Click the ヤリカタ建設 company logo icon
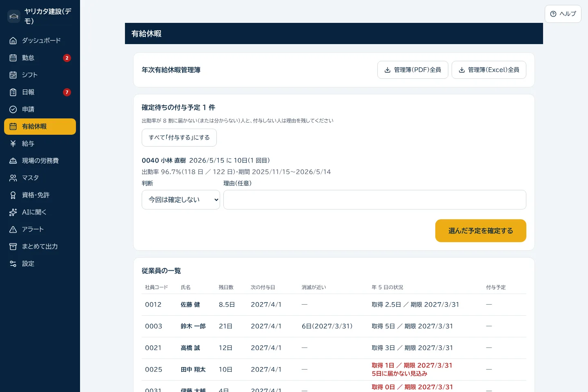This screenshot has width=588, height=392. click(14, 16)
